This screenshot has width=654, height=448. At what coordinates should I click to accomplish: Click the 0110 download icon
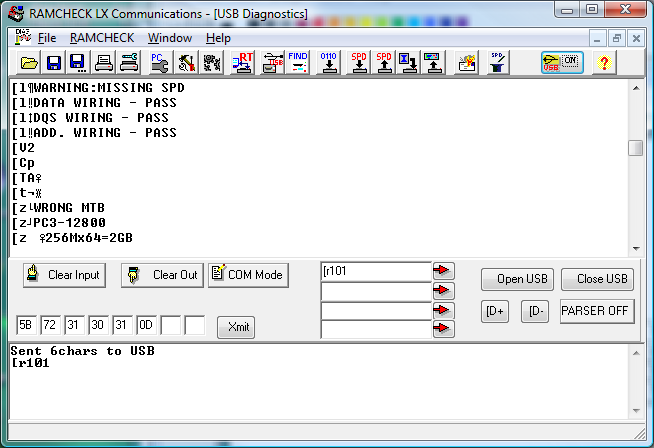328,63
